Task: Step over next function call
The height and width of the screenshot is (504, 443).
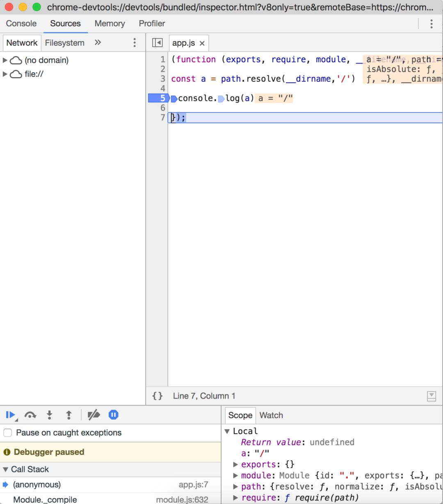Action: (30, 415)
